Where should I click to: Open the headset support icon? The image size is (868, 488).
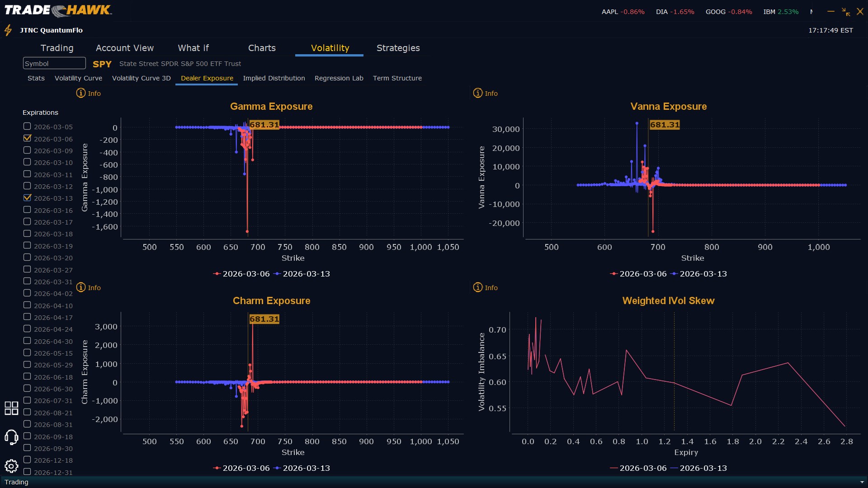11,437
